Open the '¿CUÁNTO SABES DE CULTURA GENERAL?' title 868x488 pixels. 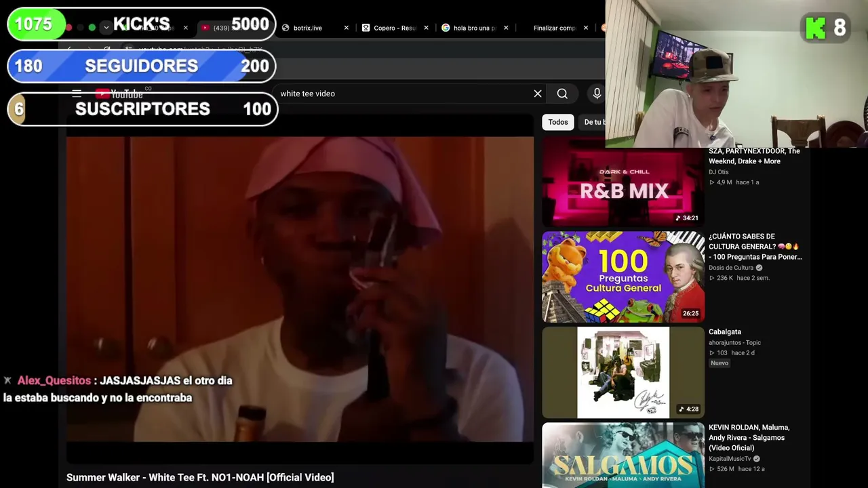[755, 247]
